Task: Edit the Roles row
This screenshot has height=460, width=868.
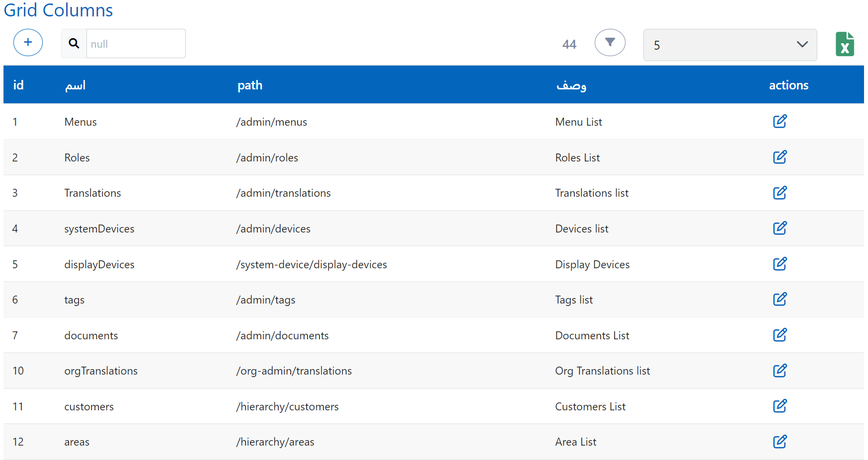Action: pyautogui.click(x=780, y=157)
